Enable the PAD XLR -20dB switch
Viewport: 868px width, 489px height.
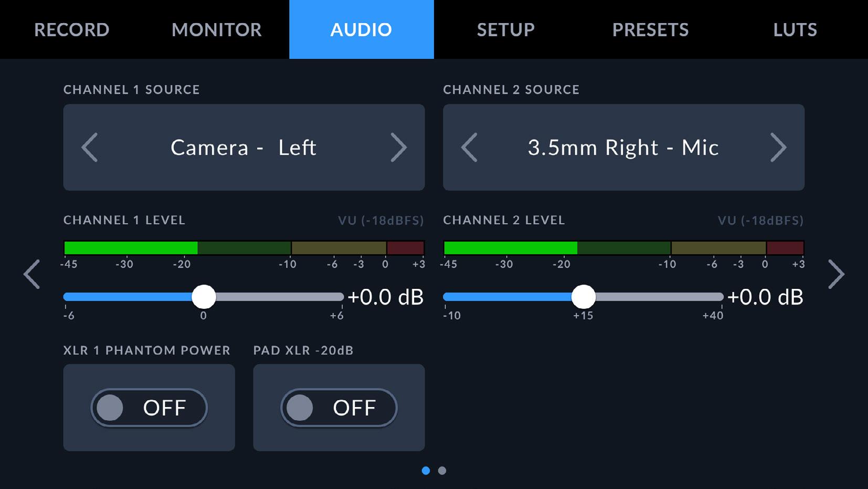point(339,408)
